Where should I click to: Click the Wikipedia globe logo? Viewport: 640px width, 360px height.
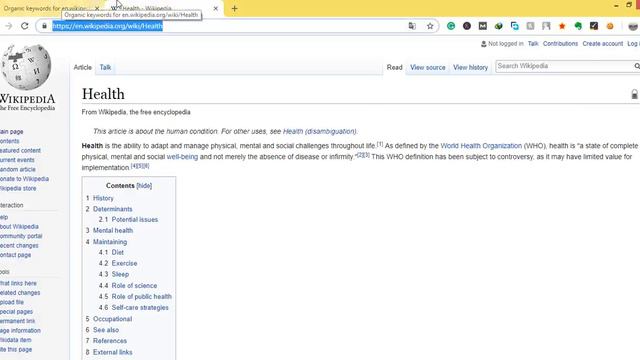tap(26, 67)
